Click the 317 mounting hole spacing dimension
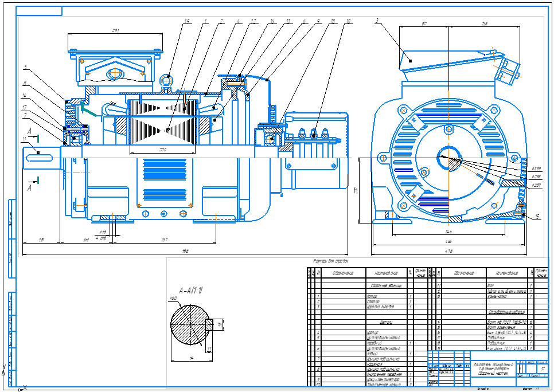 tap(164, 240)
